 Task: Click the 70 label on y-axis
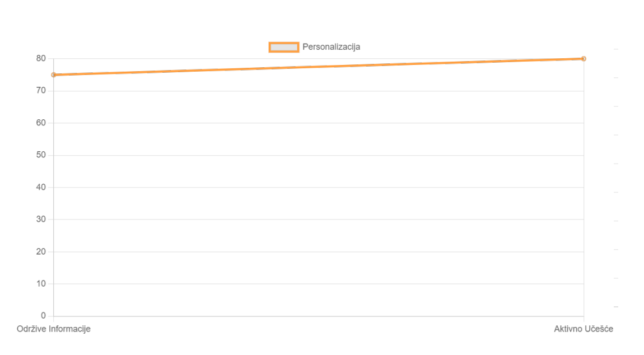41,90
